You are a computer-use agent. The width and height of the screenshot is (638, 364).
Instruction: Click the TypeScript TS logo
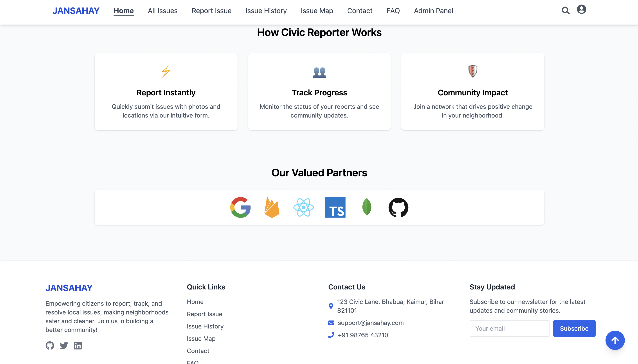tap(335, 207)
